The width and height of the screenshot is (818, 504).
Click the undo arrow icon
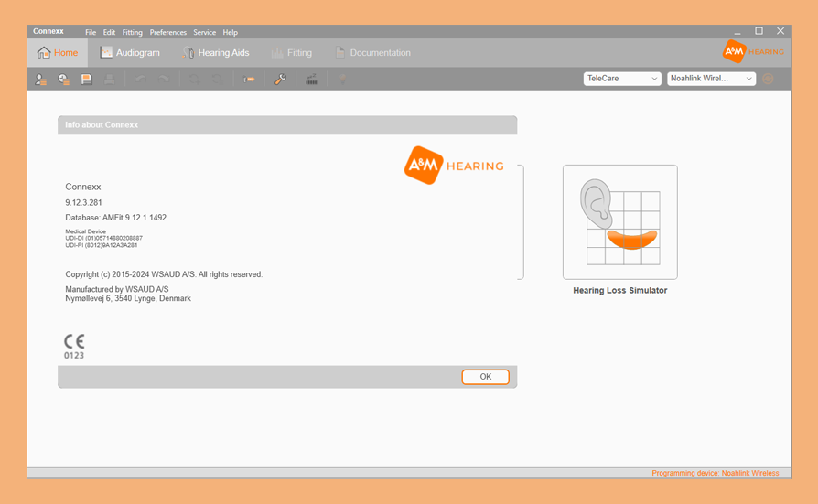(x=140, y=80)
